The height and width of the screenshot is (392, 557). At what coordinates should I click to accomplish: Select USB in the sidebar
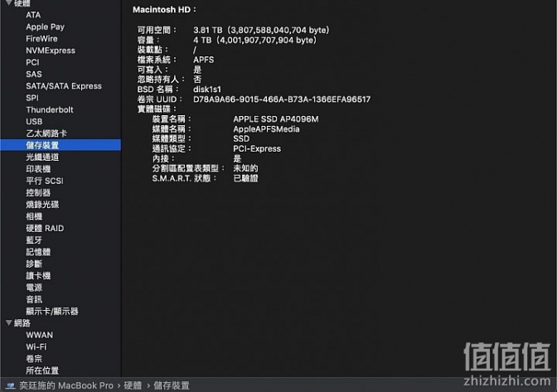pyautogui.click(x=34, y=122)
